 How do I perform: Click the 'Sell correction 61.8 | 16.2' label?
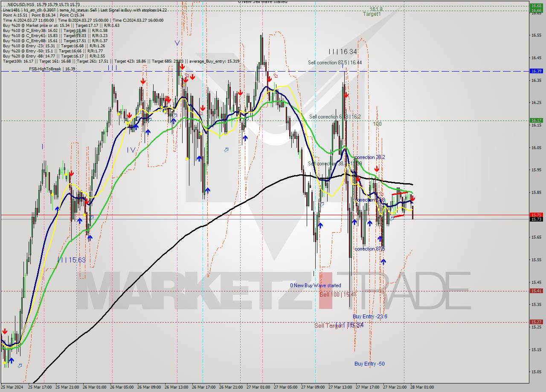(x=335, y=117)
